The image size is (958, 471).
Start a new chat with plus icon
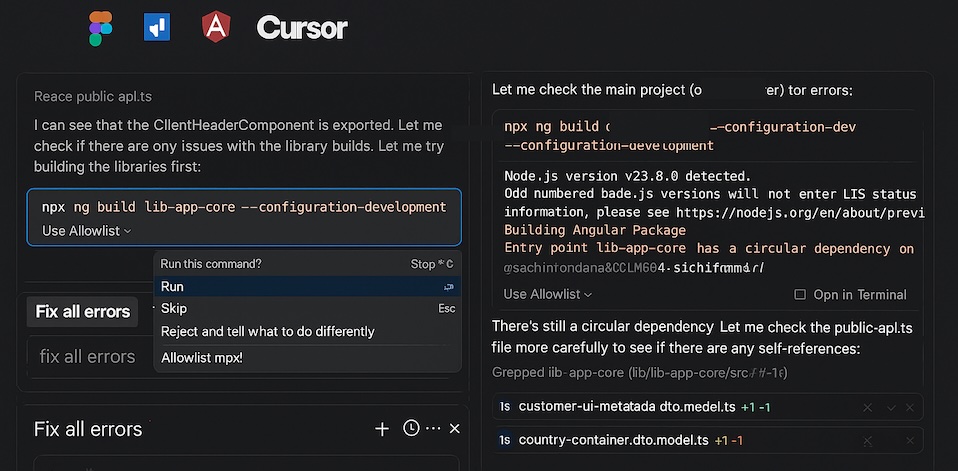pyautogui.click(x=381, y=429)
